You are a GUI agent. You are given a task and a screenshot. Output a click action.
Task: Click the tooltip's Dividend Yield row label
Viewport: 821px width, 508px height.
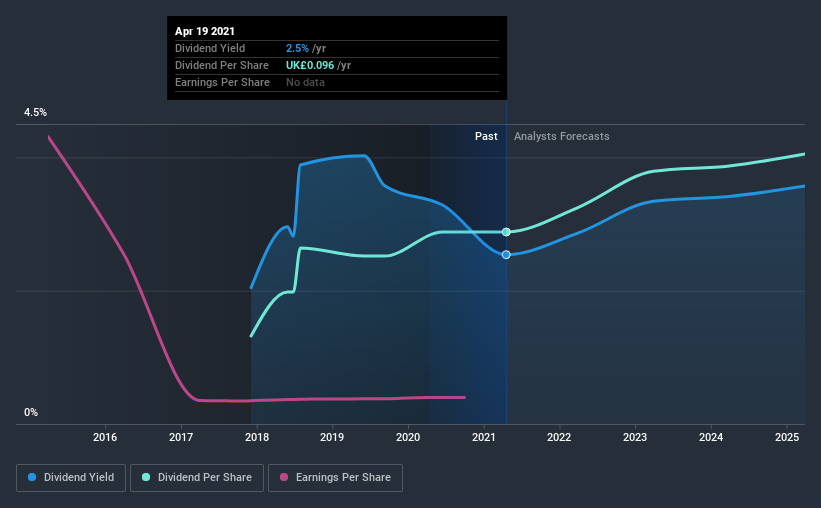[210, 48]
